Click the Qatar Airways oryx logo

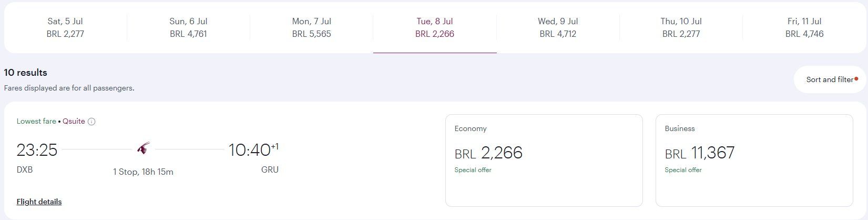coord(143,148)
